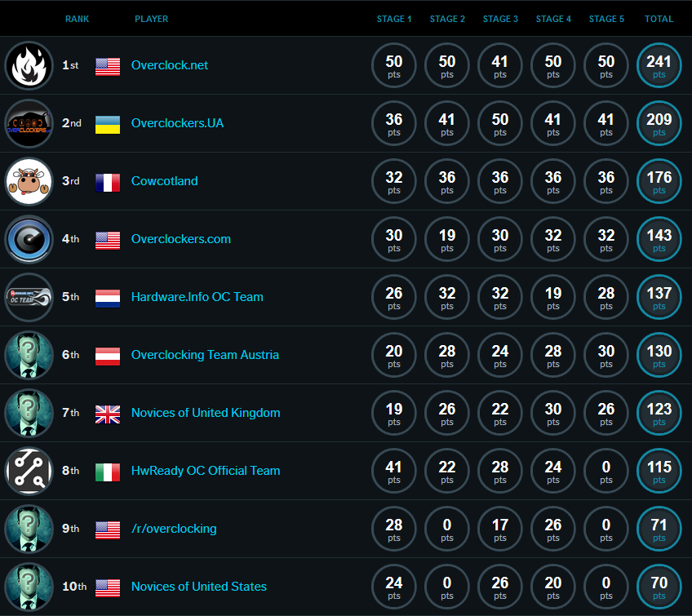
Task: Click the STAGE 5 column header
Action: coord(606,19)
